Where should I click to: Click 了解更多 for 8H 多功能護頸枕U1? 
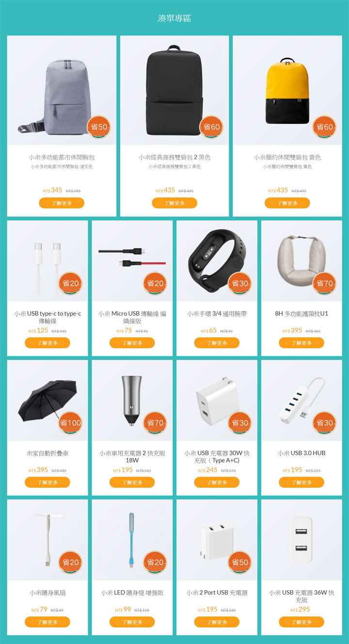pos(301,343)
